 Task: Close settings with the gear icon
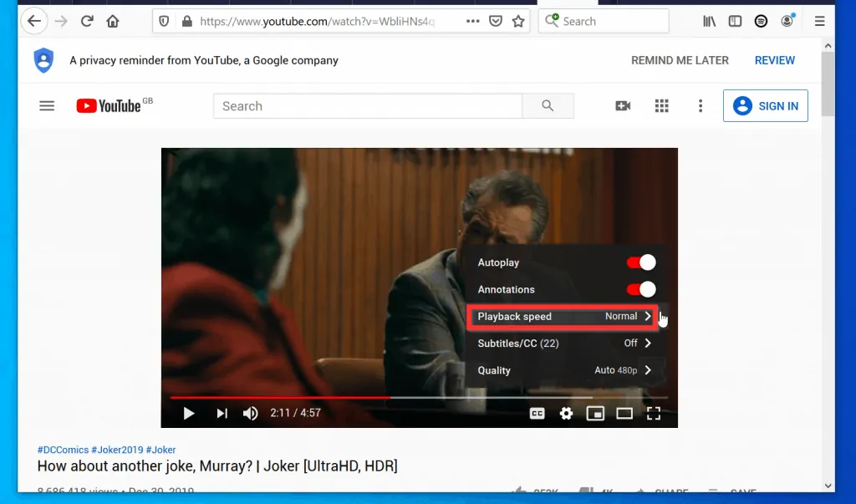point(566,414)
